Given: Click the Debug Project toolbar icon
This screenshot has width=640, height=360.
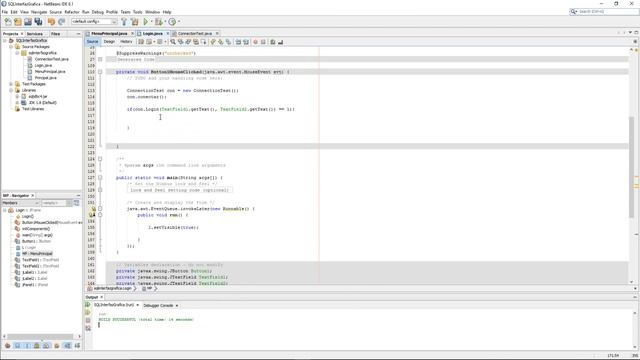Looking at the screenshot, I should click(158, 22).
